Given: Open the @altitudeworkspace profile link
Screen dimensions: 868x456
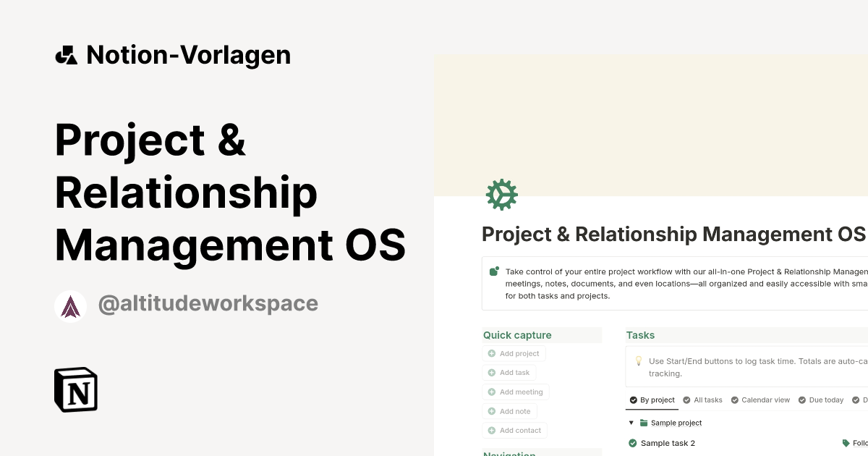Looking at the screenshot, I should (208, 303).
